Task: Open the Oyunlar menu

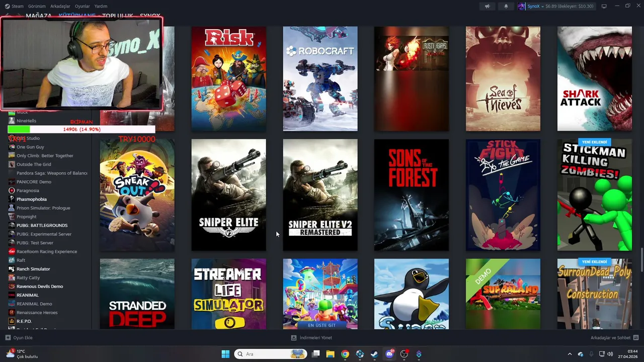Action: pos(83,7)
